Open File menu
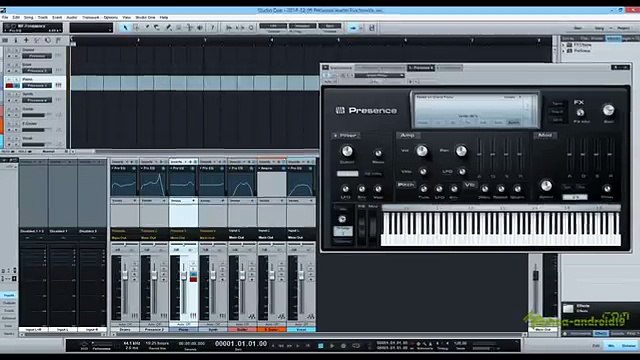This screenshot has height=360, width=640. pyautogui.click(x=5, y=18)
